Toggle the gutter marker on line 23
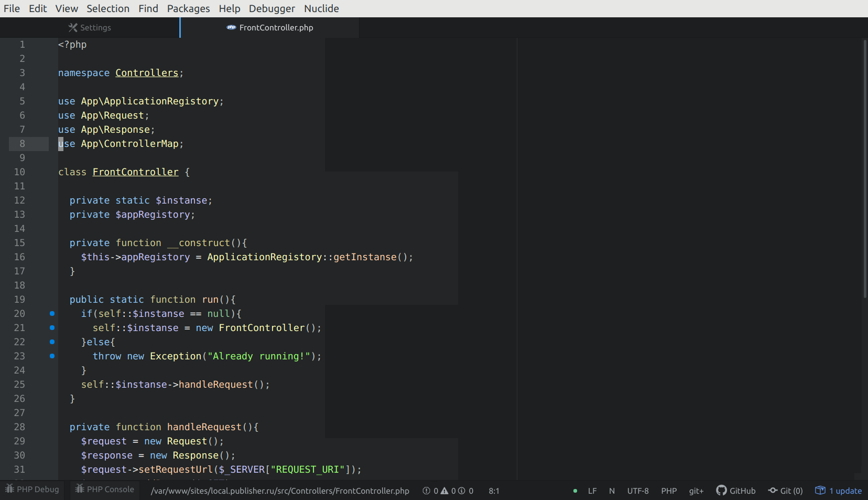The height and width of the screenshot is (500, 868). tap(52, 356)
